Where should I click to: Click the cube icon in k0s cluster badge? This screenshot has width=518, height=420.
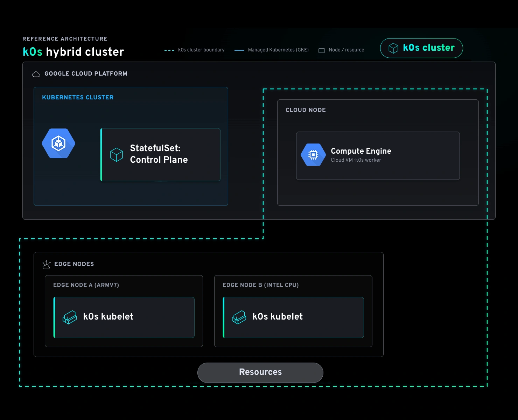pos(393,48)
